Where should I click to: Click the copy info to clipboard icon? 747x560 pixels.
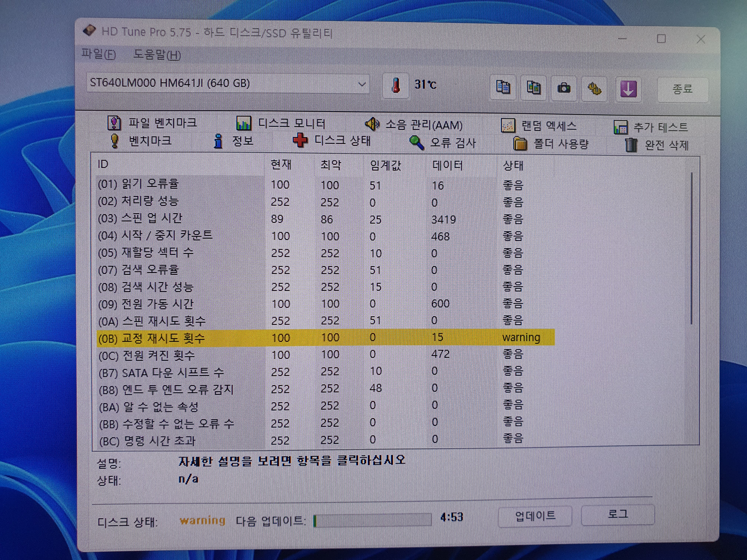coord(503,88)
